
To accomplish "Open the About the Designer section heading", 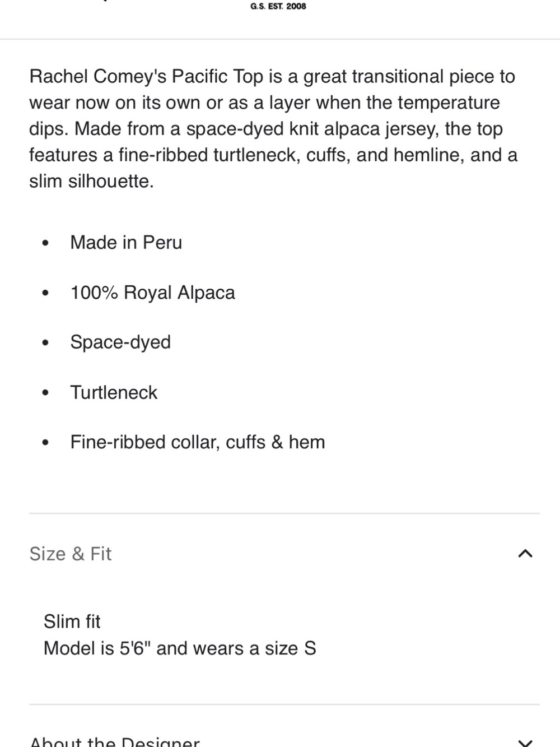I will (x=114, y=741).
